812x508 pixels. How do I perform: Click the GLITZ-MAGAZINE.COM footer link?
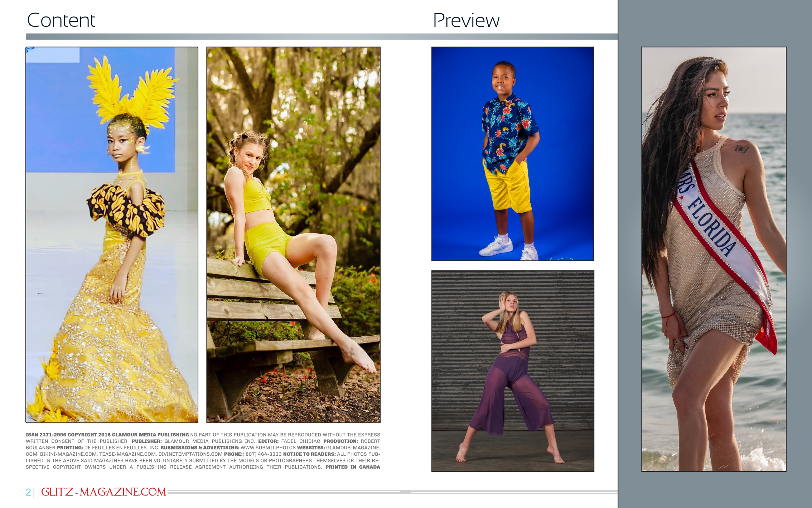pyautogui.click(x=103, y=492)
